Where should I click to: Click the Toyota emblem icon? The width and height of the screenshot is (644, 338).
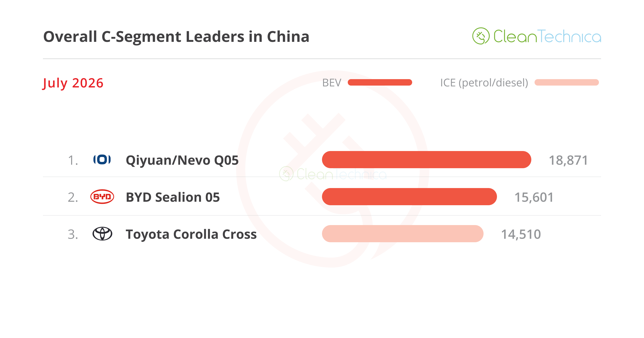click(102, 234)
